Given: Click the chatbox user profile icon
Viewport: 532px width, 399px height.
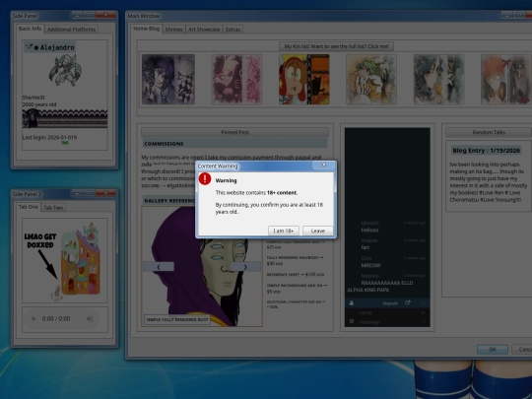Looking at the screenshot, I should click(x=352, y=303).
